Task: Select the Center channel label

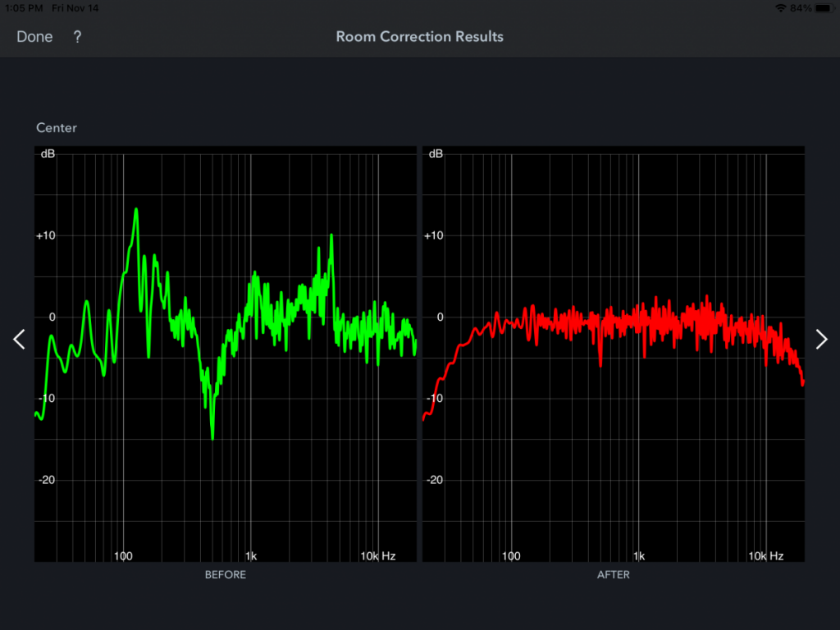Action: point(57,128)
